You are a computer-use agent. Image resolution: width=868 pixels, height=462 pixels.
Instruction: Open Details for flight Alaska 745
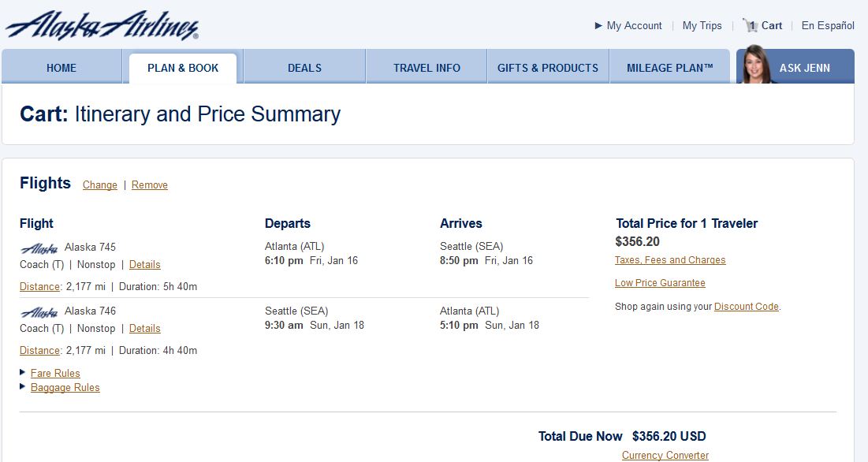point(144,265)
